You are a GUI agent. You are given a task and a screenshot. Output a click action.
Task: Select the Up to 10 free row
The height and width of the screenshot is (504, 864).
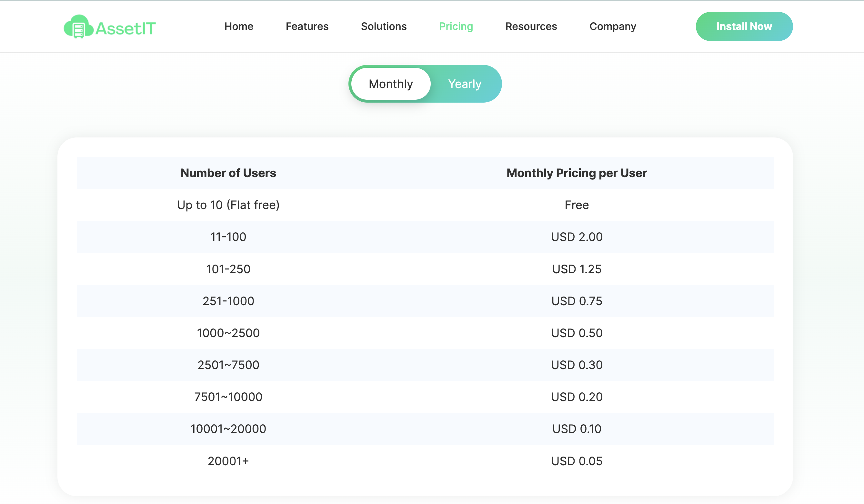[228, 205]
